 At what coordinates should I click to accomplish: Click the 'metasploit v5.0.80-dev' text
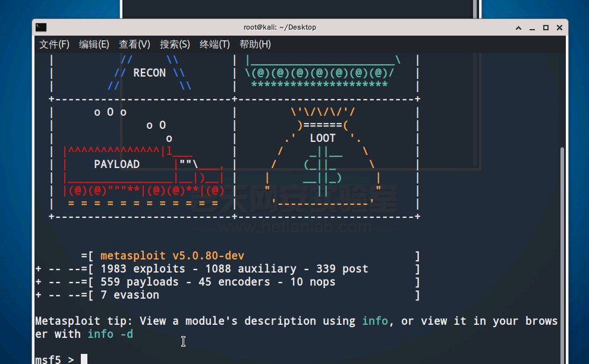tap(172, 255)
